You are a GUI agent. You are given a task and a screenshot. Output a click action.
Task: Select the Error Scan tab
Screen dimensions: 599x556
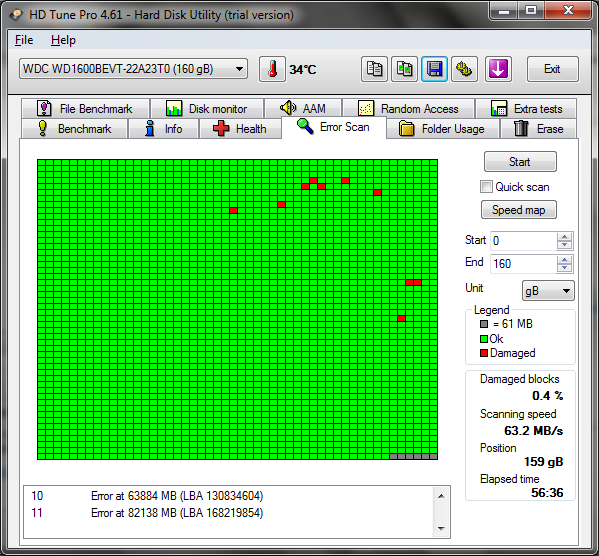pyautogui.click(x=333, y=127)
